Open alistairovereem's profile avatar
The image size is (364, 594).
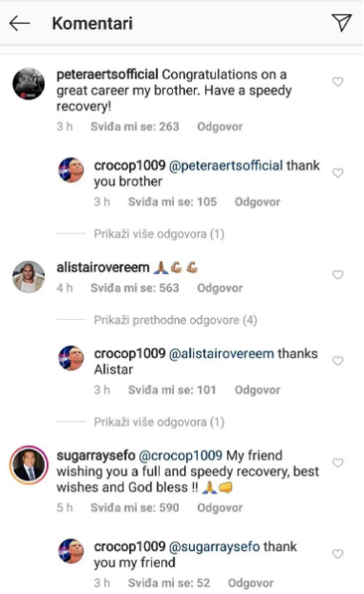pyautogui.click(x=29, y=277)
